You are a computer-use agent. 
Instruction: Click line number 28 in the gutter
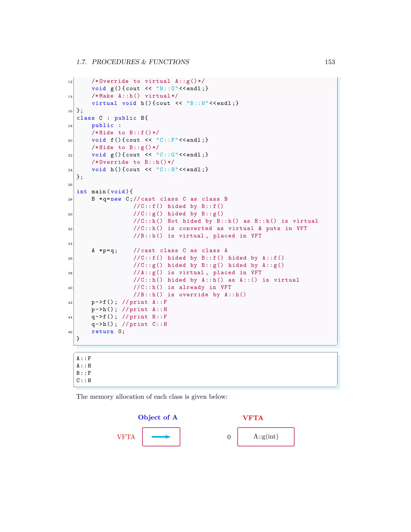pyautogui.click(x=70, y=200)
